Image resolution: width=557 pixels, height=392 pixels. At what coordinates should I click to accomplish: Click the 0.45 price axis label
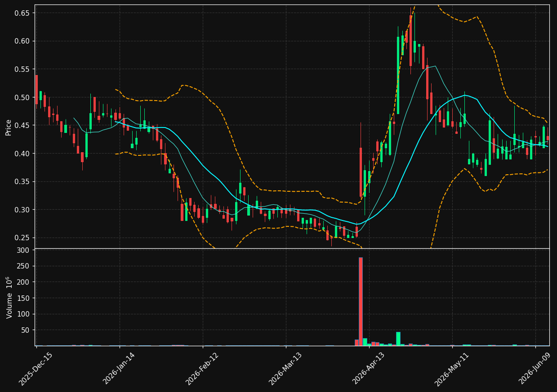[22, 125]
